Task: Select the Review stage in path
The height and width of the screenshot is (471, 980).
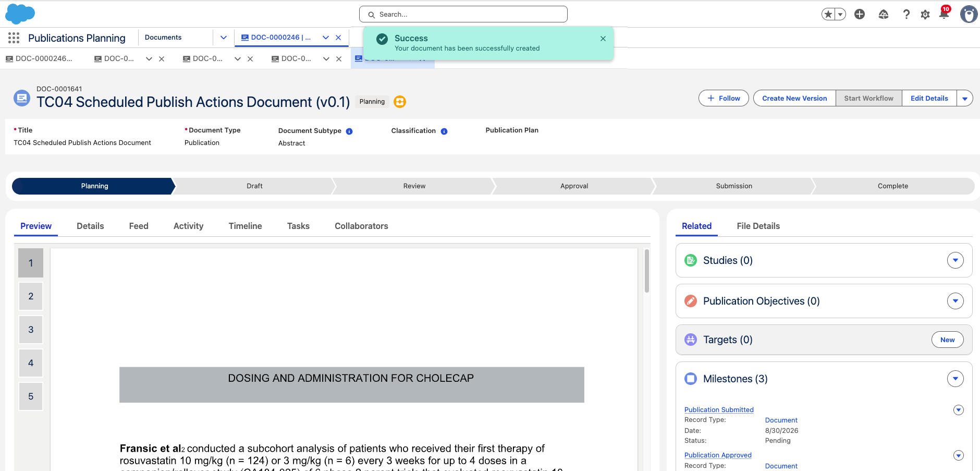Action: [414, 186]
